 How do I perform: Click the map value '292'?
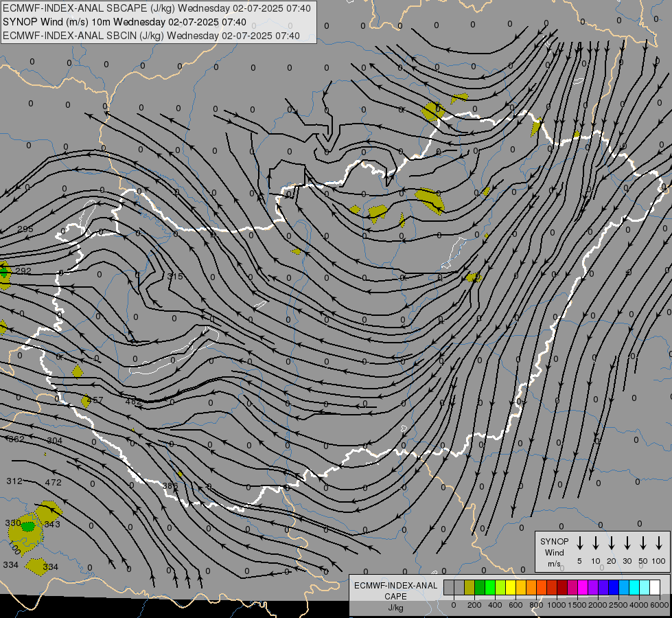23,271
